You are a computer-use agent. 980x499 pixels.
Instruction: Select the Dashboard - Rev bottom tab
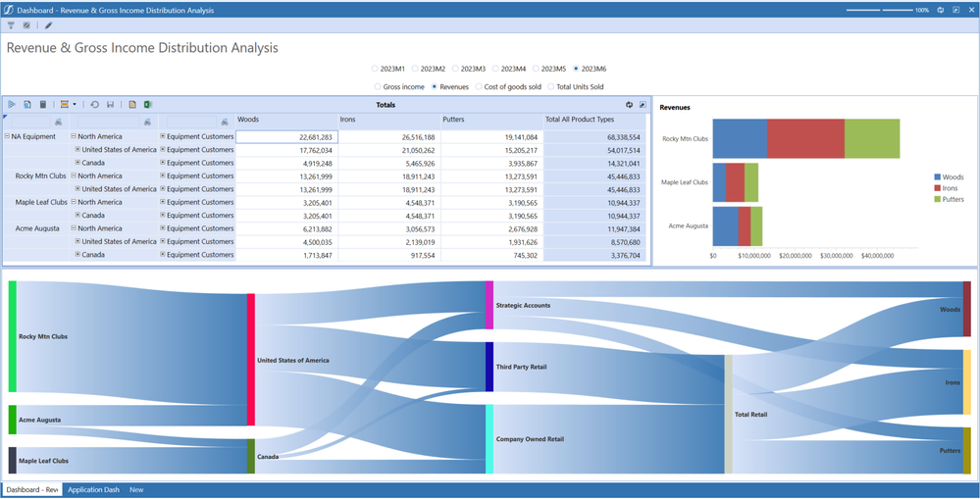[x=31, y=489]
